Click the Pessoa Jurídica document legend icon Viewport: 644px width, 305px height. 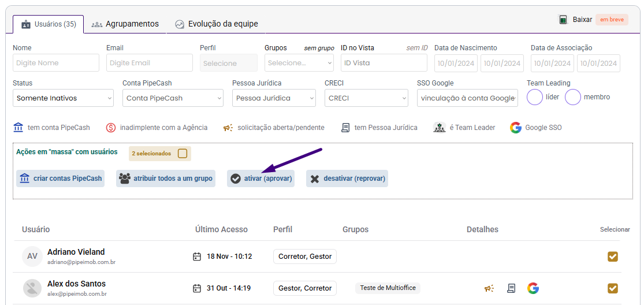click(345, 128)
